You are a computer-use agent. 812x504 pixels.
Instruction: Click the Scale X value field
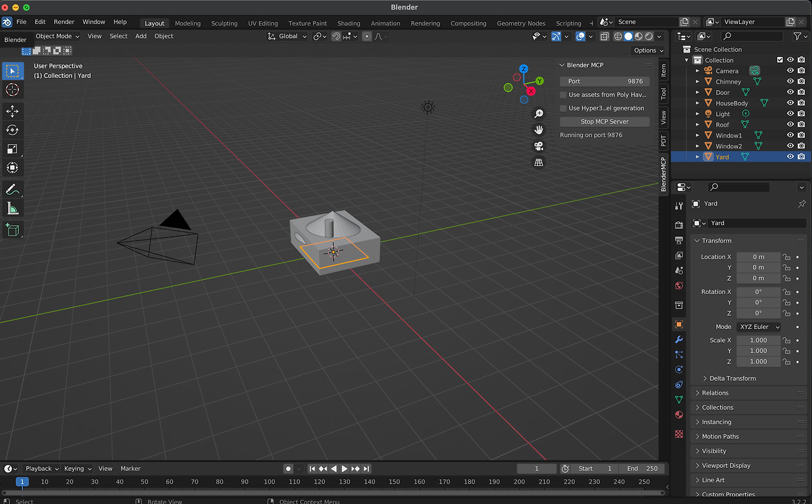click(x=759, y=340)
